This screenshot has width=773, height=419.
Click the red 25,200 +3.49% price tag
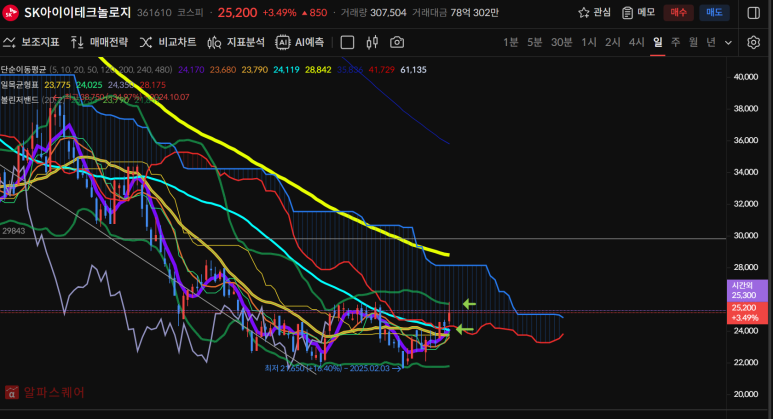tap(747, 313)
